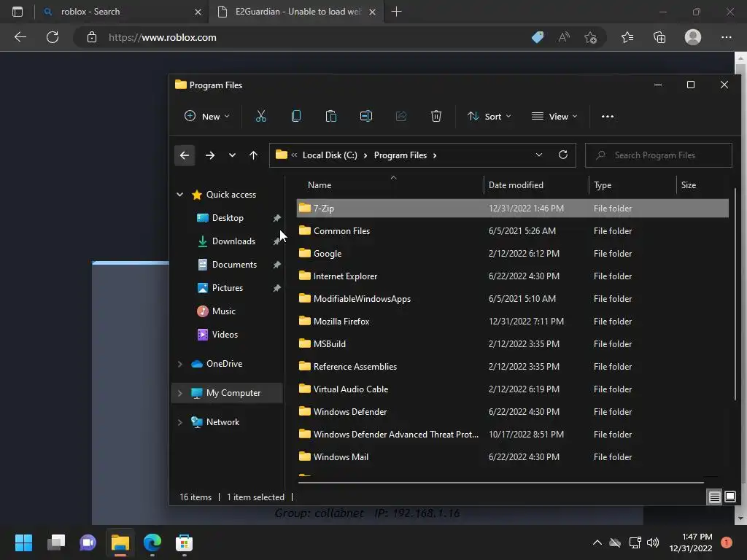The height and width of the screenshot is (560, 747).
Task: Collapse the Quick access tree
Action: (179, 194)
